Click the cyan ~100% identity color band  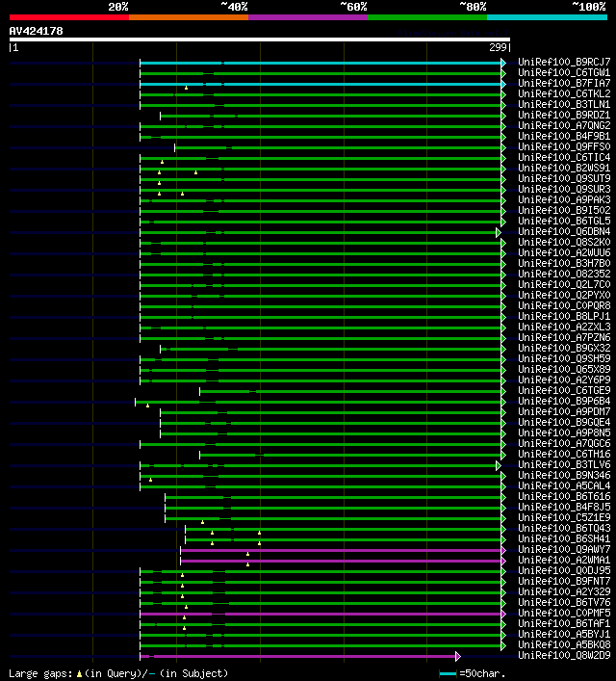tap(547, 17)
